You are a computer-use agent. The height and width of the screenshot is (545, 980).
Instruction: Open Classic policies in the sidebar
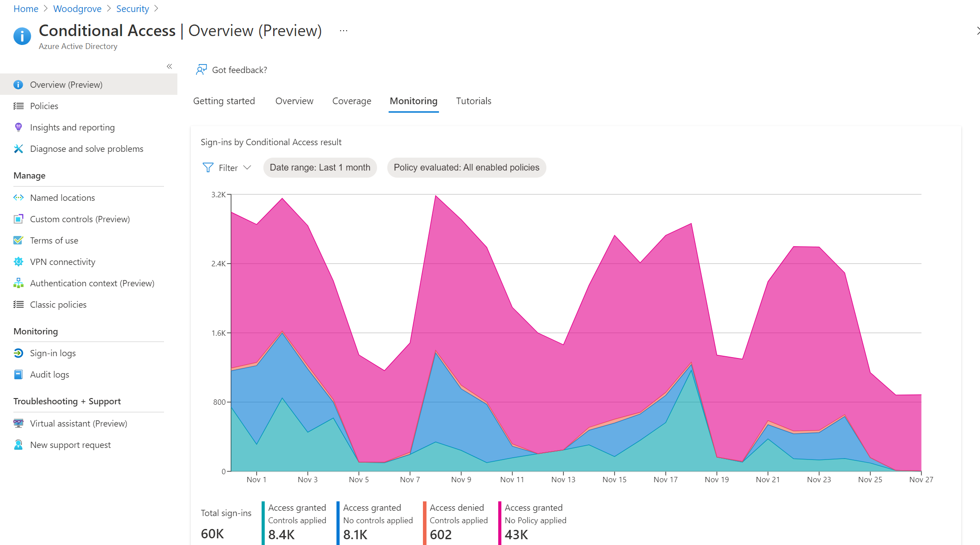[58, 305]
